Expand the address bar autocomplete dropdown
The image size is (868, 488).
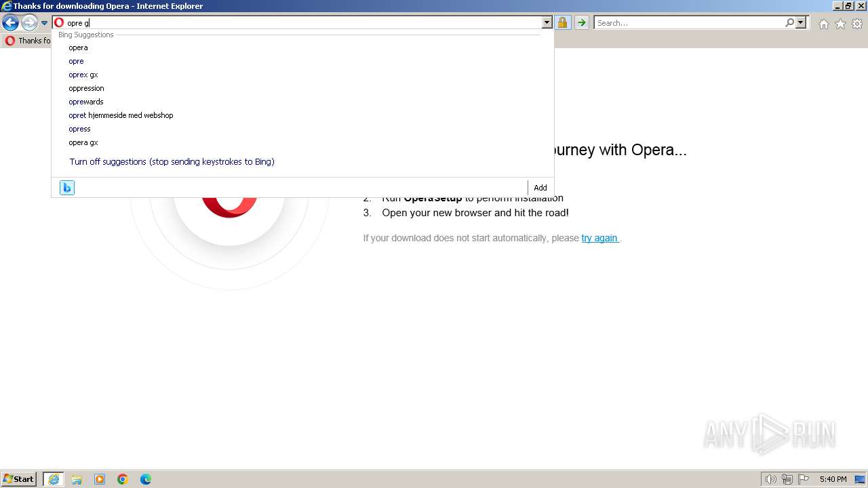pos(547,23)
